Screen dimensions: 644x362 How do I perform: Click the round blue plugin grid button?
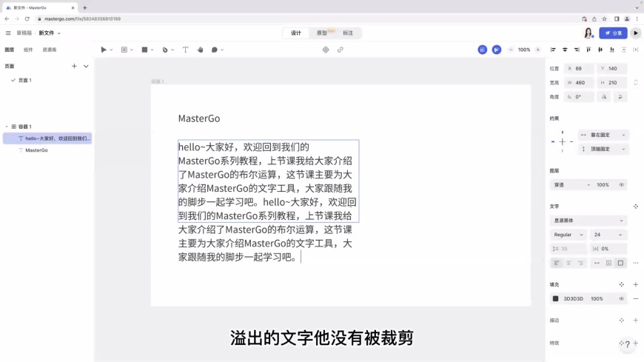[482, 50]
